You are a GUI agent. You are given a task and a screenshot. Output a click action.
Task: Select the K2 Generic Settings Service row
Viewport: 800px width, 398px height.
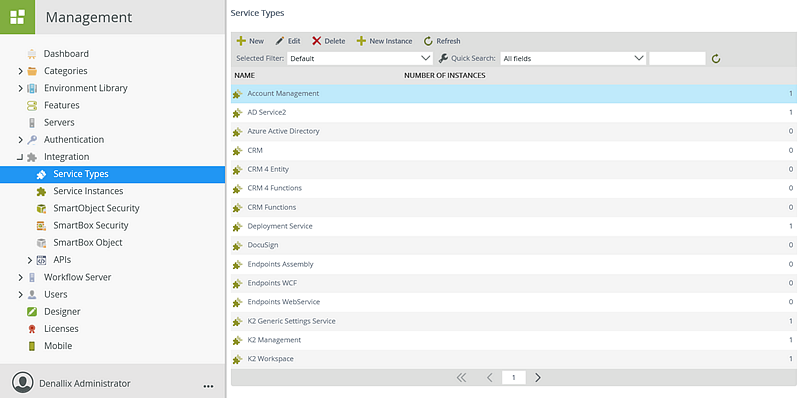tap(514, 321)
